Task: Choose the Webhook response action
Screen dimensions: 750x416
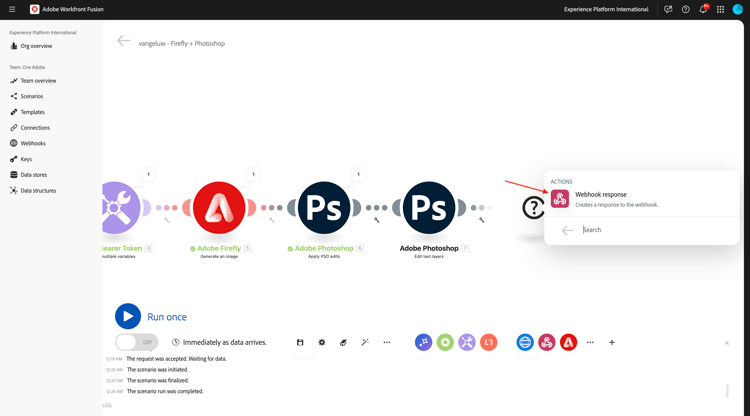Action: pyautogui.click(x=641, y=199)
